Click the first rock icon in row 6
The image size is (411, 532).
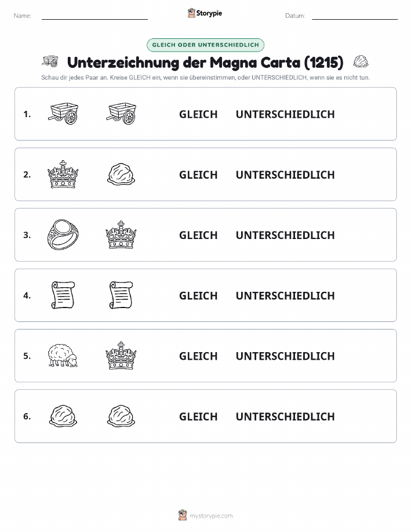tap(63, 416)
